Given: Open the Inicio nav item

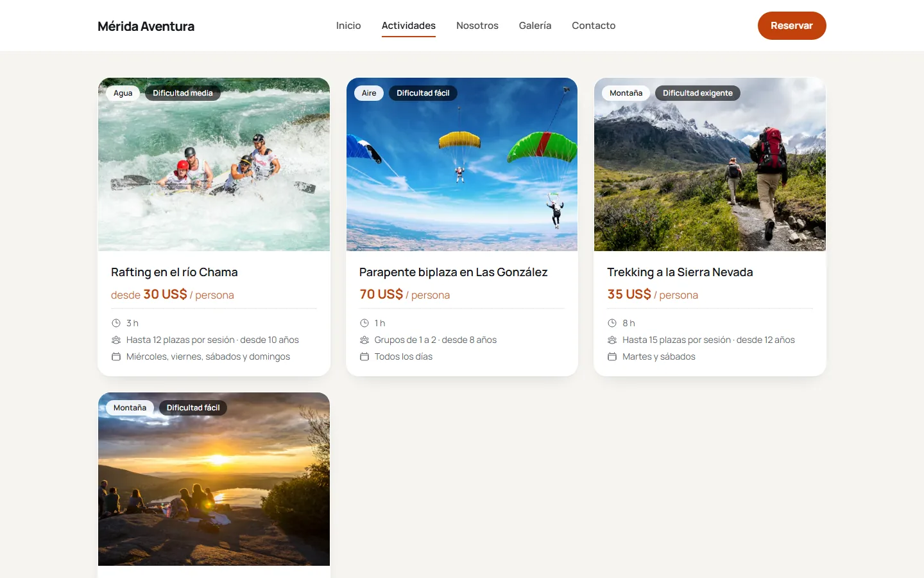Looking at the screenshot, I should [x=348, y=26].
